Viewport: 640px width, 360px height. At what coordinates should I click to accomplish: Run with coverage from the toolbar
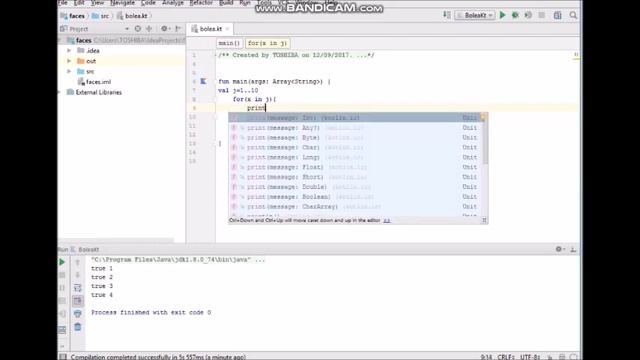pyautogui.click(x=528, y=15)
